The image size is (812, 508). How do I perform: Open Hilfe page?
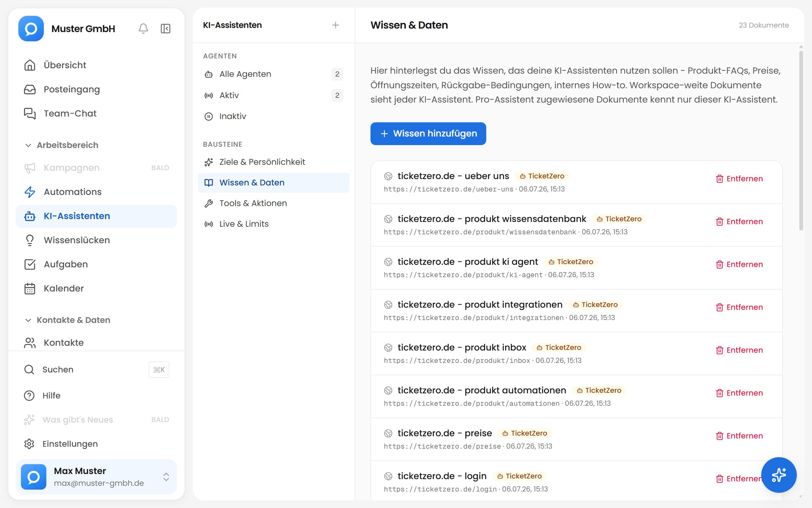pyautogui.click(x=96, y=396)
